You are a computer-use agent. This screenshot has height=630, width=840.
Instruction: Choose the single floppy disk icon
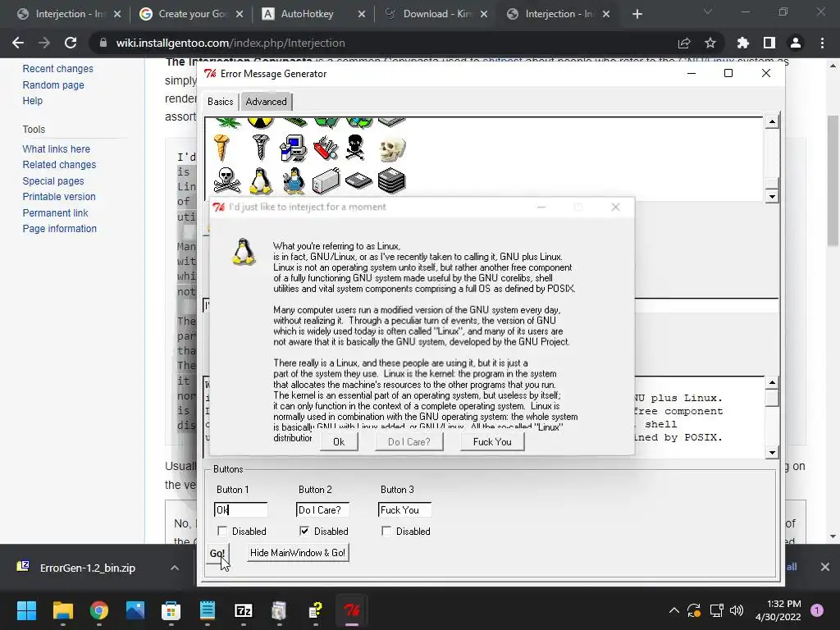coord(359,181)
